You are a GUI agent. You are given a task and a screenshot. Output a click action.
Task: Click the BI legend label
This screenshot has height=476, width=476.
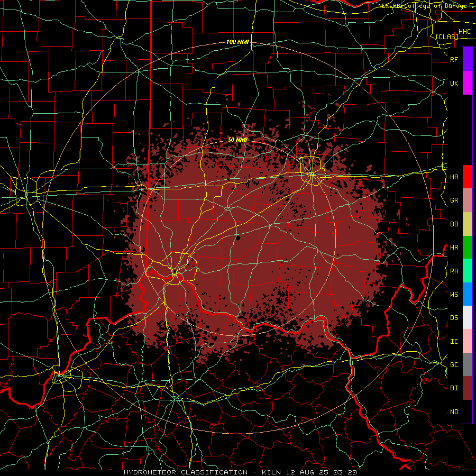coord(454,388)
